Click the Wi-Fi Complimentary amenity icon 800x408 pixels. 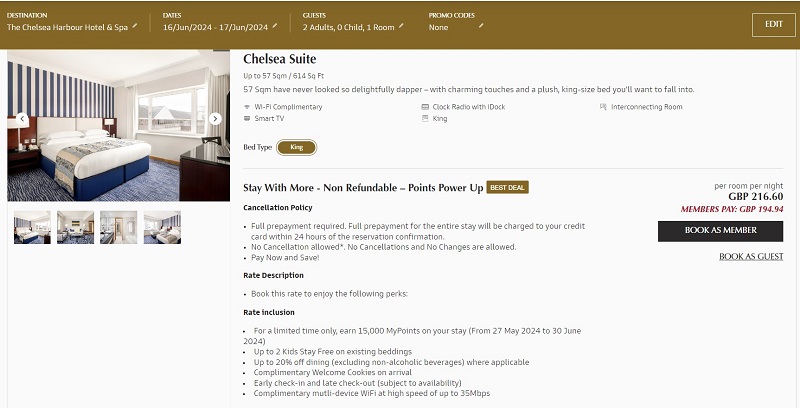247,107
